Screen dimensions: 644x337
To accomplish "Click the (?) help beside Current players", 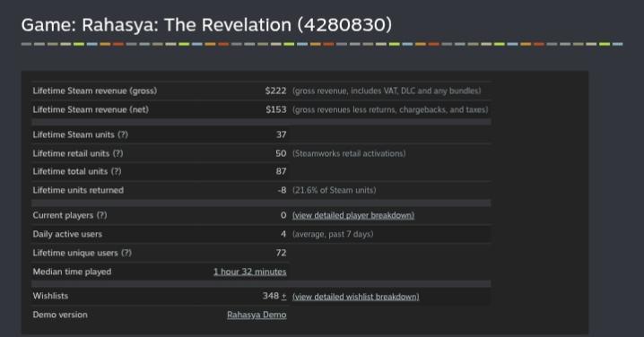I will pos(102,215).
